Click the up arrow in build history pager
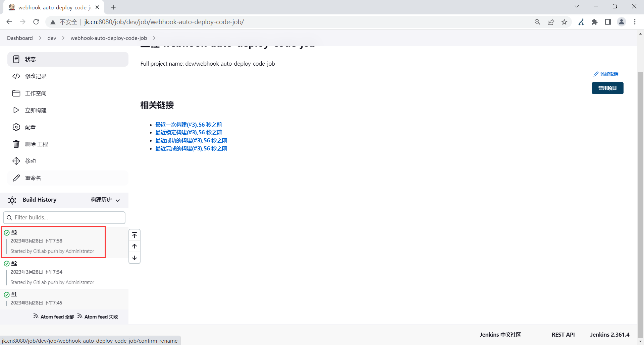Image resolution: width=644 pixels, height=345 pixels. [x=135, y=246]
